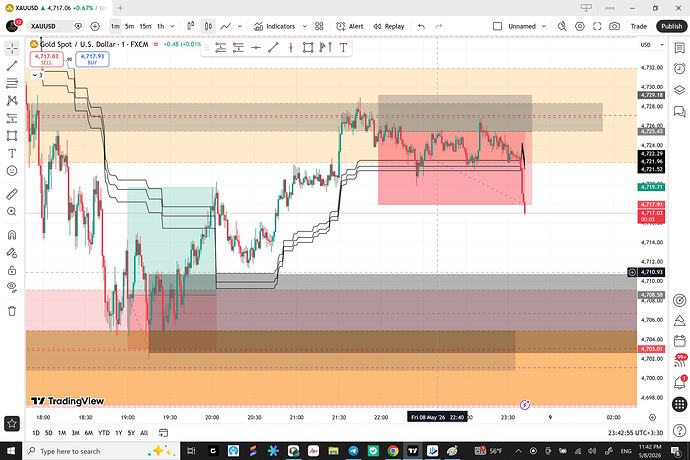The width and height of the screenshot is (690, 460).
Task: Toggle lock all drawing tools
Action: click(12, 270)
